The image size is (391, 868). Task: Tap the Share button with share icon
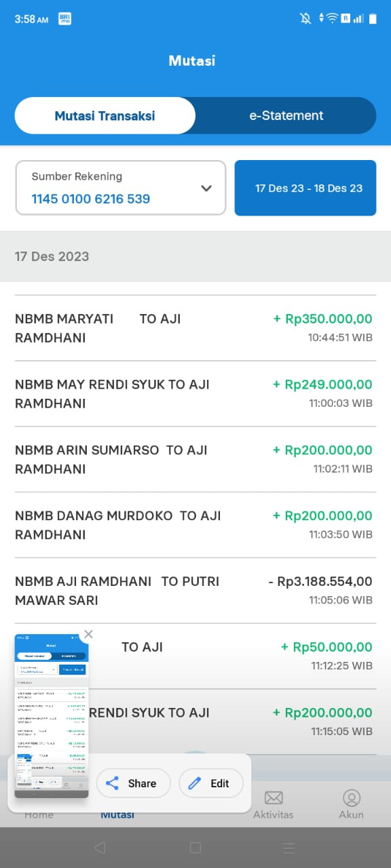pos(132,783)
